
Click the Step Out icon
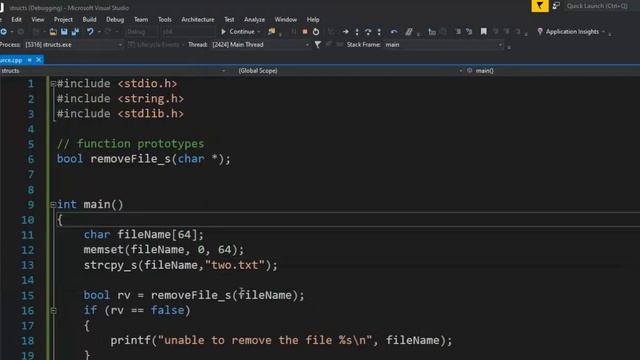point(379,31)
